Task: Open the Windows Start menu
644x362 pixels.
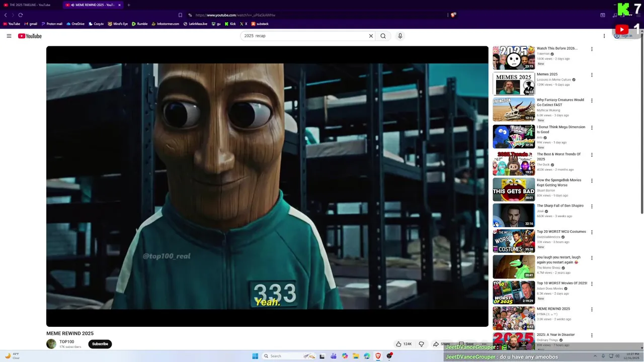Action: pos(255,356)
